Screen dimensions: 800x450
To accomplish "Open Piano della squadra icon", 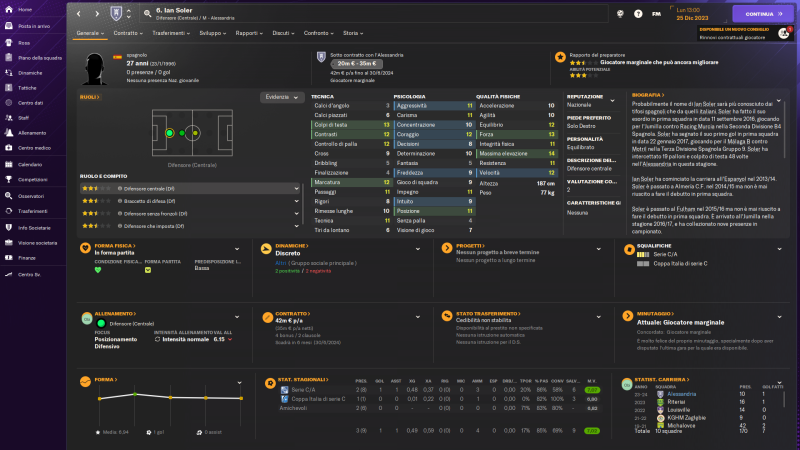I will click(9, 58).
